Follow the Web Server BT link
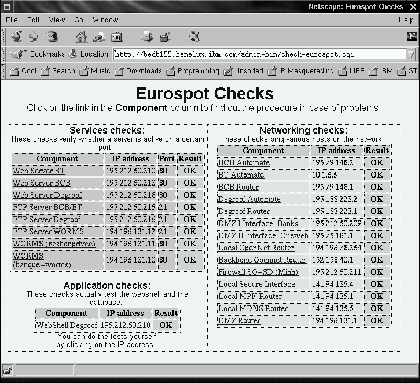Screen dimensions: 420x383 click(38, 171)
